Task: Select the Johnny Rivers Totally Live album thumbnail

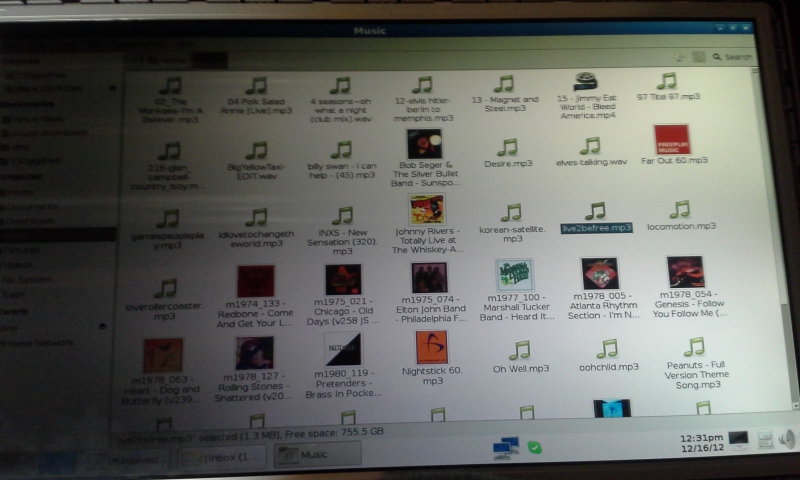Action: tap(427, 210)
